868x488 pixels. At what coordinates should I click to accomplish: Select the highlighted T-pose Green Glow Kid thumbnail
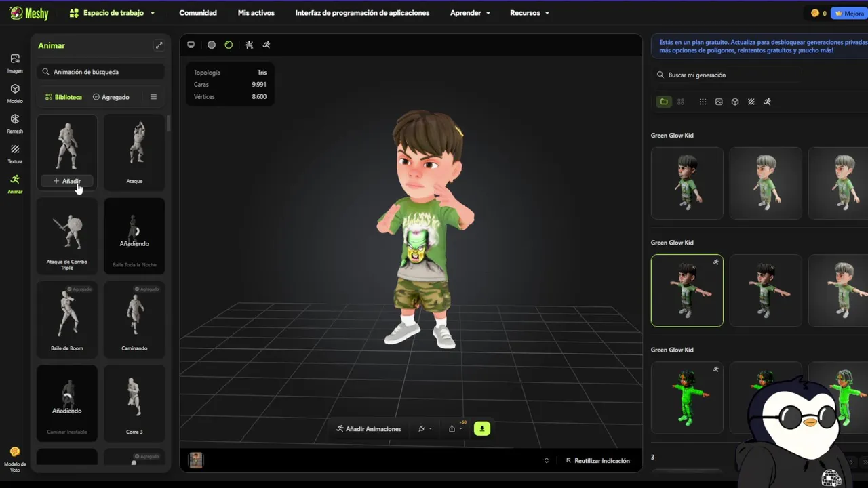tap(687, 290)
